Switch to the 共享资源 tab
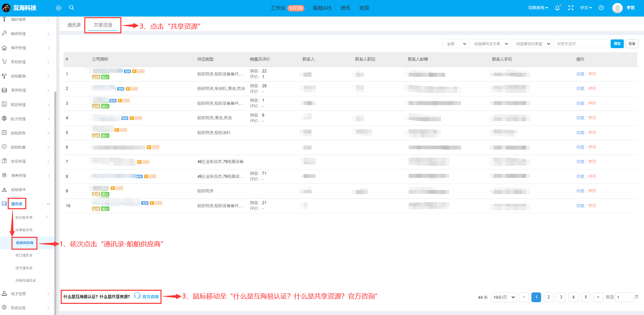 [103, 25]
